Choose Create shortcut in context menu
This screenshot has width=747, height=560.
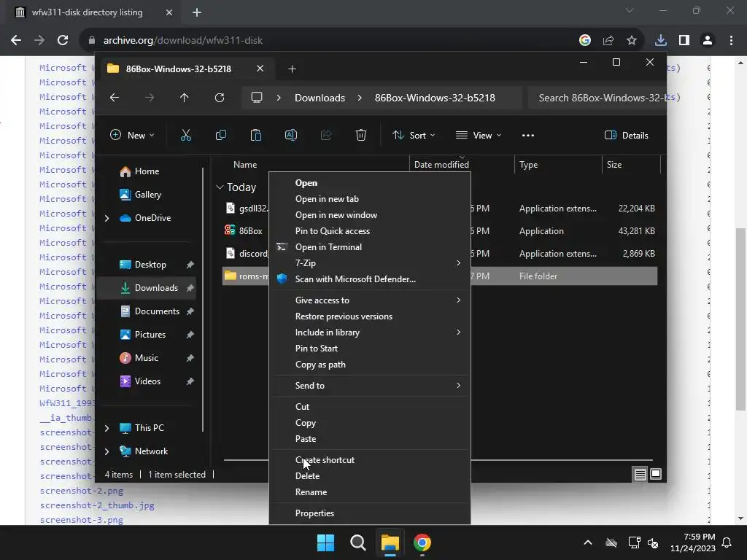[370, 460]
